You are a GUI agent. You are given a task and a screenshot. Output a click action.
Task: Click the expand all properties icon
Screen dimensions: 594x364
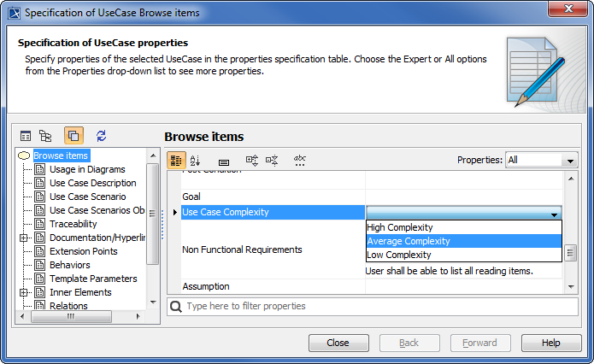(252, 160)
